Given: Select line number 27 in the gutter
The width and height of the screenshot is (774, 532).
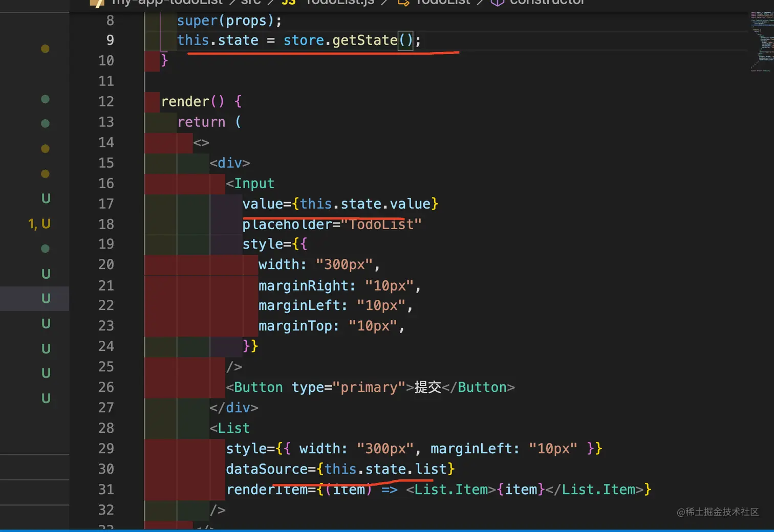Looking at the screenshot, I should coord(106,408).
